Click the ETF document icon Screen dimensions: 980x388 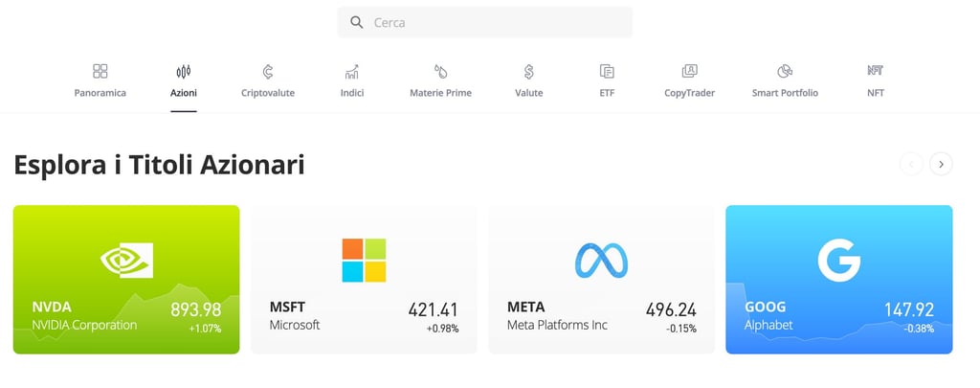[x=606, y=71]
